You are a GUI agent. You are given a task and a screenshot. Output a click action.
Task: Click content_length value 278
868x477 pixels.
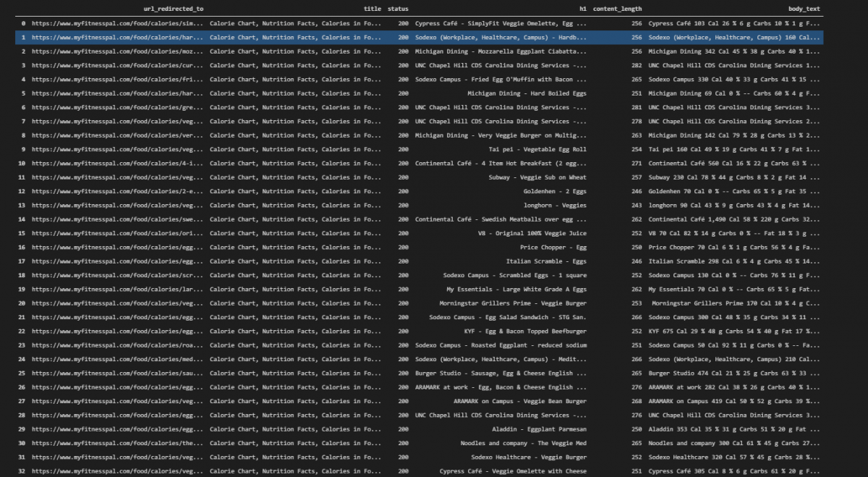[637, 121]
